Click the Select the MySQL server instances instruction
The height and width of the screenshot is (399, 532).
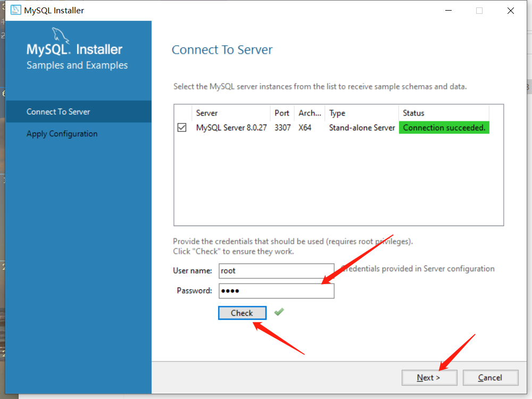(x=320, y=87)
